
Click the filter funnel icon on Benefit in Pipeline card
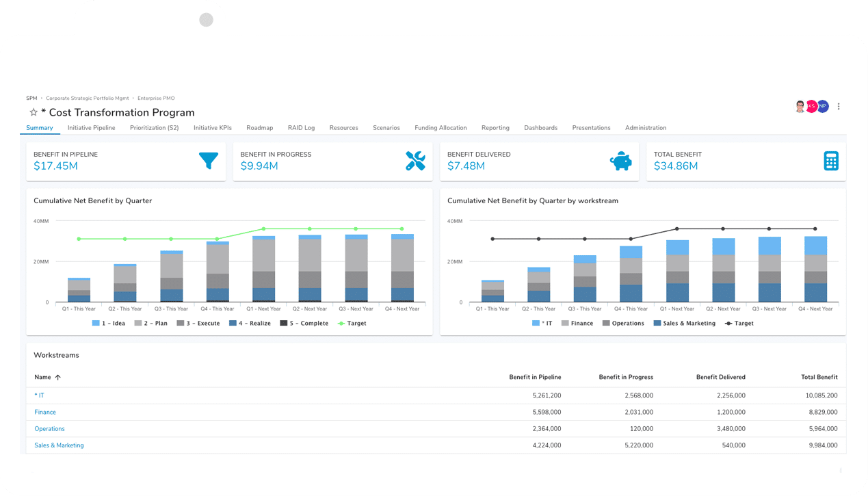[209, 161]
